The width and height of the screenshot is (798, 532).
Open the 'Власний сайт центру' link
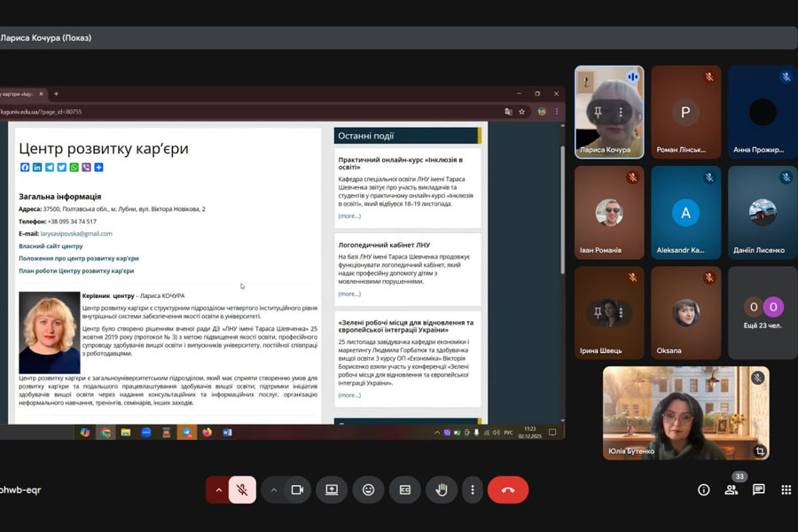pos(51,246)
